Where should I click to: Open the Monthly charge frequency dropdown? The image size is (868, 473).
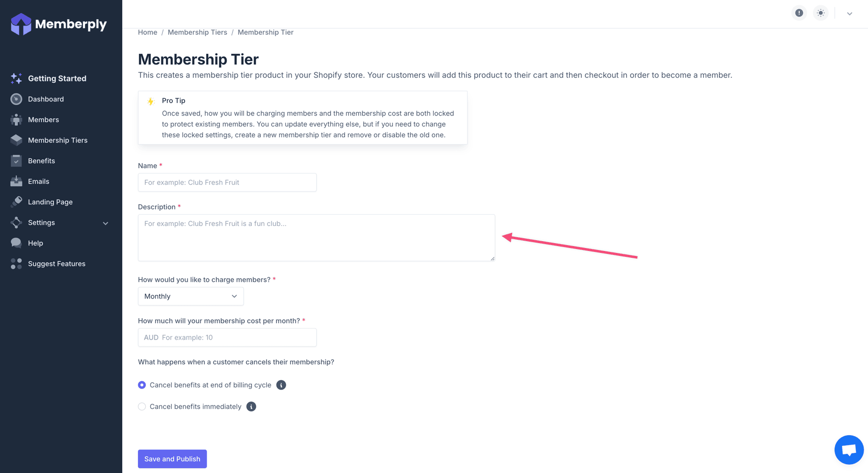[190, 297]
